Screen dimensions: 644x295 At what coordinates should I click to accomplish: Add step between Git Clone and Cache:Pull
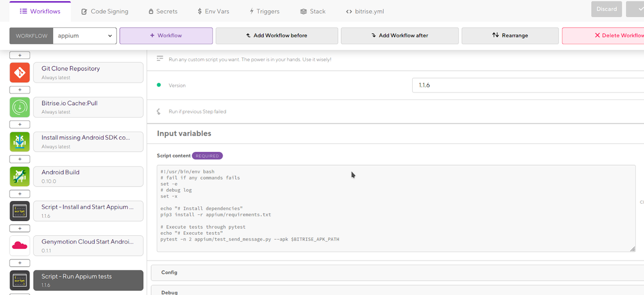tap(19, 90)
